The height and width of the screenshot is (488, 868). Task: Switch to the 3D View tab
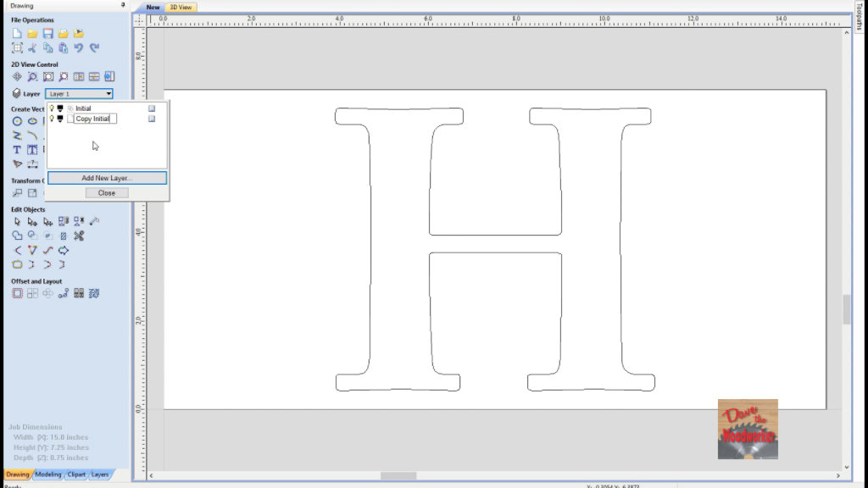tap(181, 7)
